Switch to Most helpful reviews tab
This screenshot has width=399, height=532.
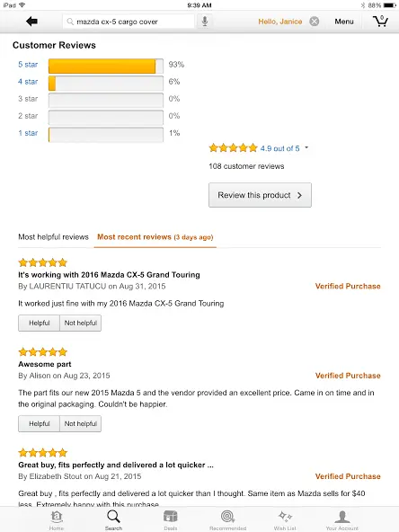[x=53, y=237]
